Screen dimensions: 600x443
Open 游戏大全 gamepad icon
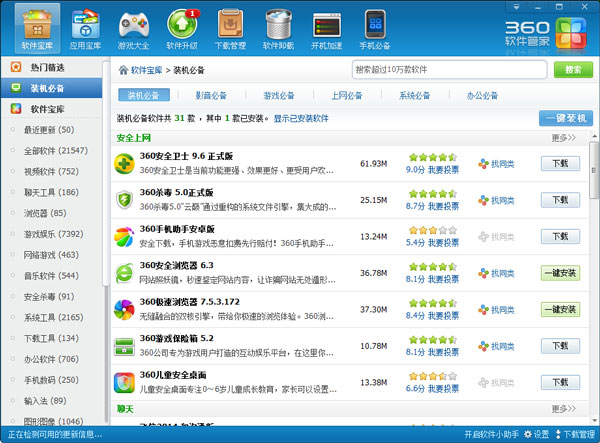133,29
